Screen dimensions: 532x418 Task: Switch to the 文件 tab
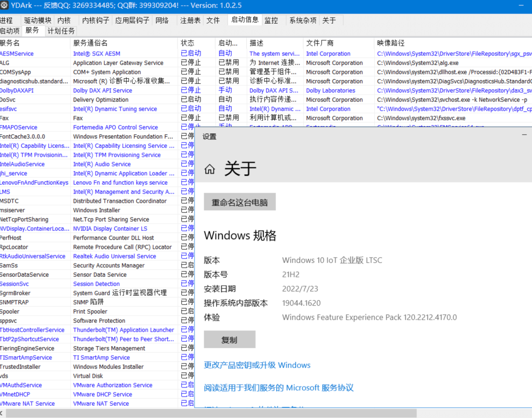pyautogui.click(x=213, y=20)
